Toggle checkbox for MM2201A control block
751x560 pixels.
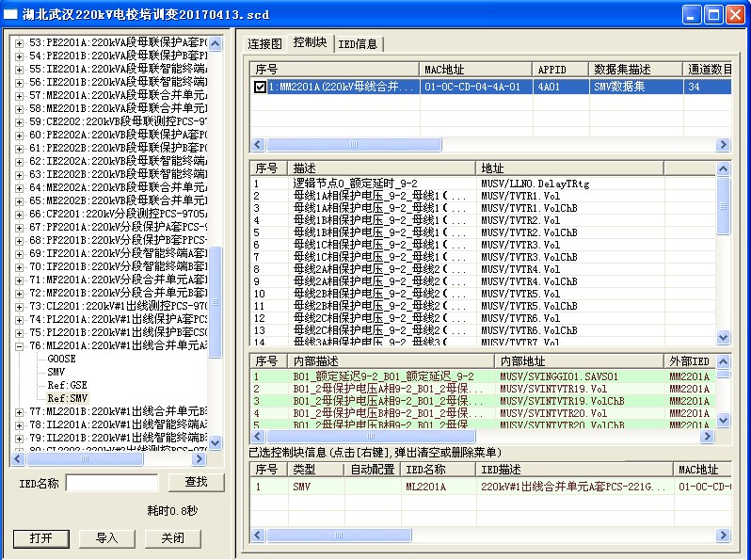[260, 88]
